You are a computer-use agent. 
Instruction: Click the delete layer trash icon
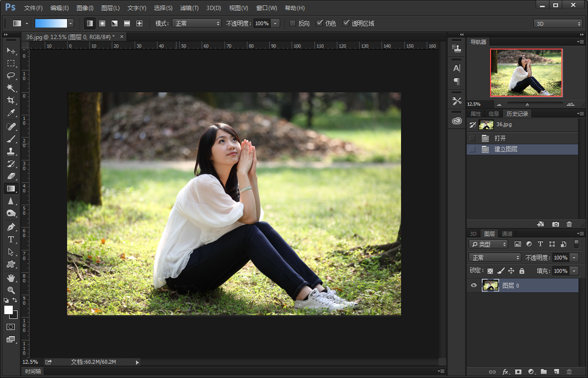click(x=569, y=371)
